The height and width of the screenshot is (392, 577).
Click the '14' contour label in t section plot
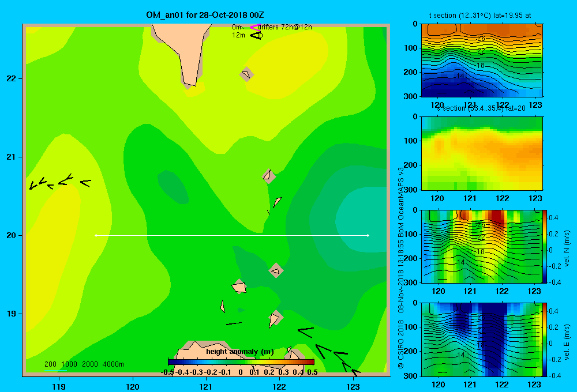tap(460, 76)
